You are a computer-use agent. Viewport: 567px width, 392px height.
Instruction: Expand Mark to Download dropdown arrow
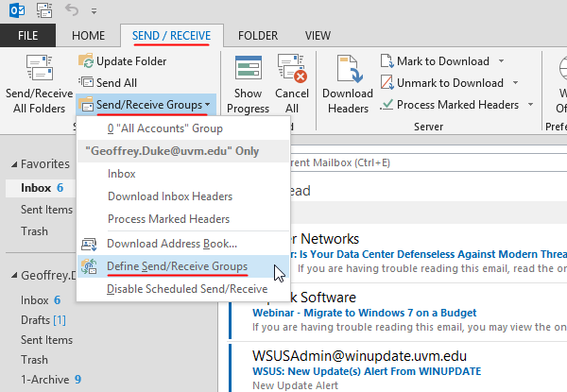click(x=501, y=60)
